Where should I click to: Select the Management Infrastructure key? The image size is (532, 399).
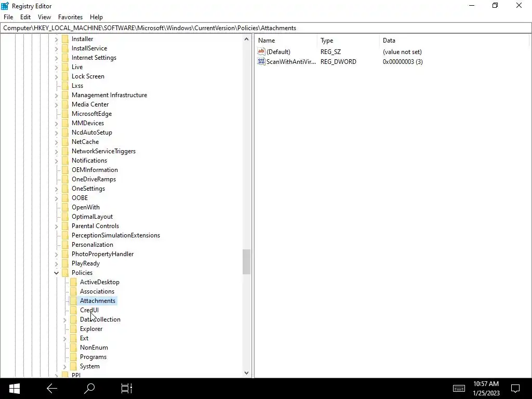click(109, 95)
